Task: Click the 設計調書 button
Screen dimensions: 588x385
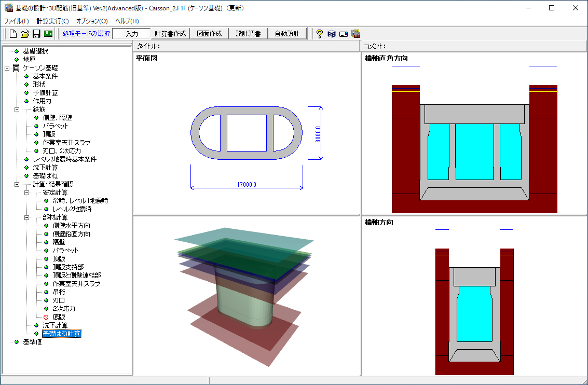Action: click(248, 34)
